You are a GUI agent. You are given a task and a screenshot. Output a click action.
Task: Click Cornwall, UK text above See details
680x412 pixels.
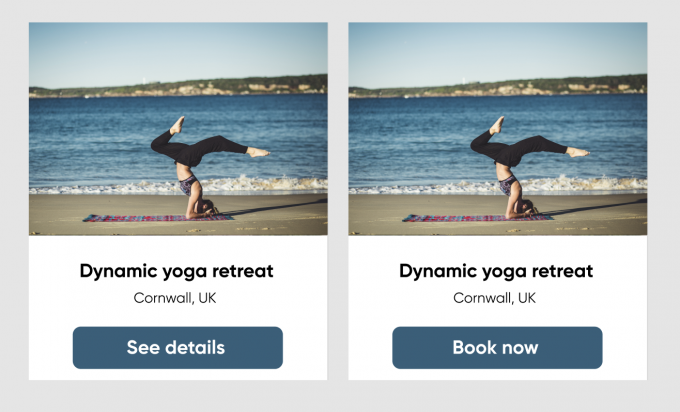tap(175, 298)
